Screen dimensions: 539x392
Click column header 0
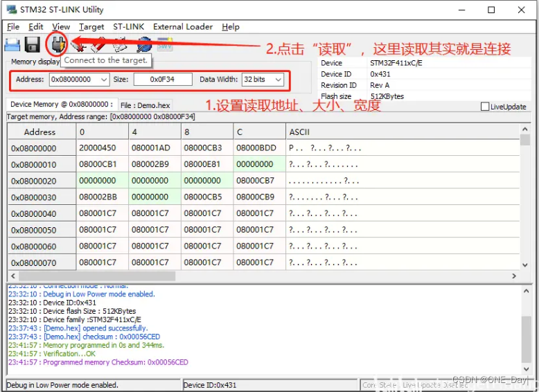click(x=103, y=132)
